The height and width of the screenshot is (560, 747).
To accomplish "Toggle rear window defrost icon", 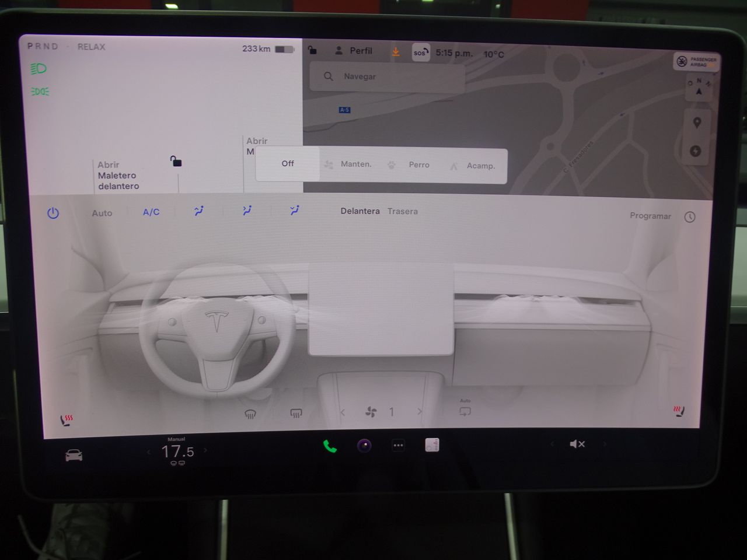I will (296, 414).
